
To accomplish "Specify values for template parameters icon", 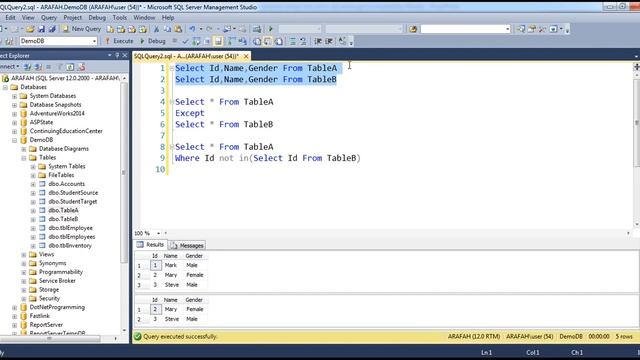I will tap(342, 41).
